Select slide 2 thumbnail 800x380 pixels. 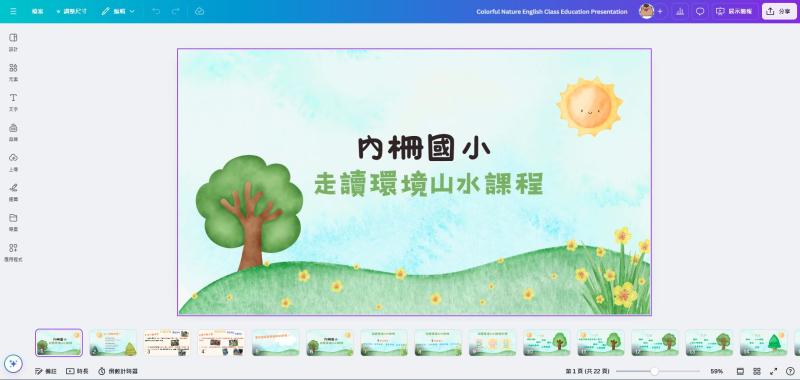tap(113, 342)
